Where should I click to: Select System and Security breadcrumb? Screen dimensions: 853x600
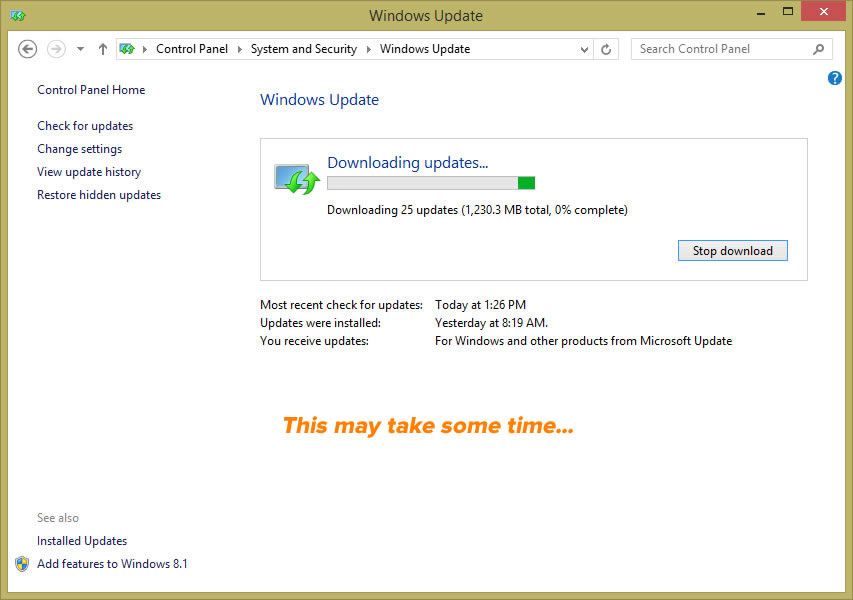click(x=304, y=49)
